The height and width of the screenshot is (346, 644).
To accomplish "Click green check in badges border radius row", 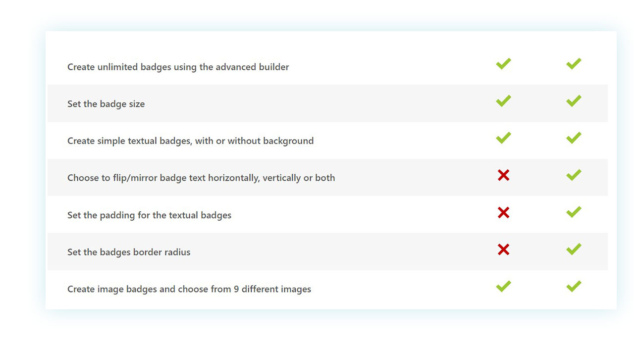I will coord(574,249).
